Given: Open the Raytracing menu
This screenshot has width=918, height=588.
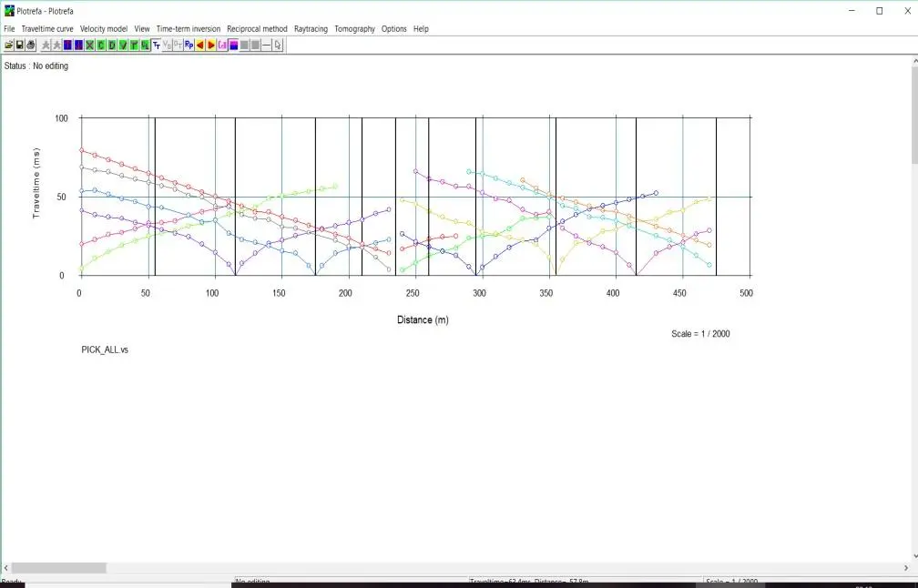Looking at the screenshot, I should tap(311, 29).
